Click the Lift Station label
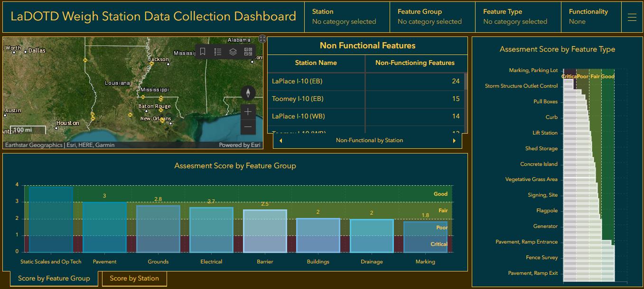Viewport: 644px width, 289px height. pos(545,133)
